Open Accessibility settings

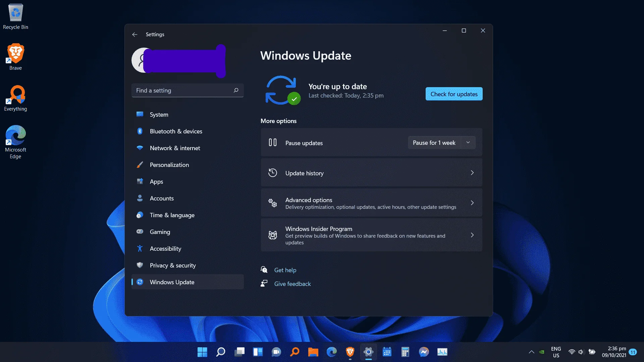(187, 249)
